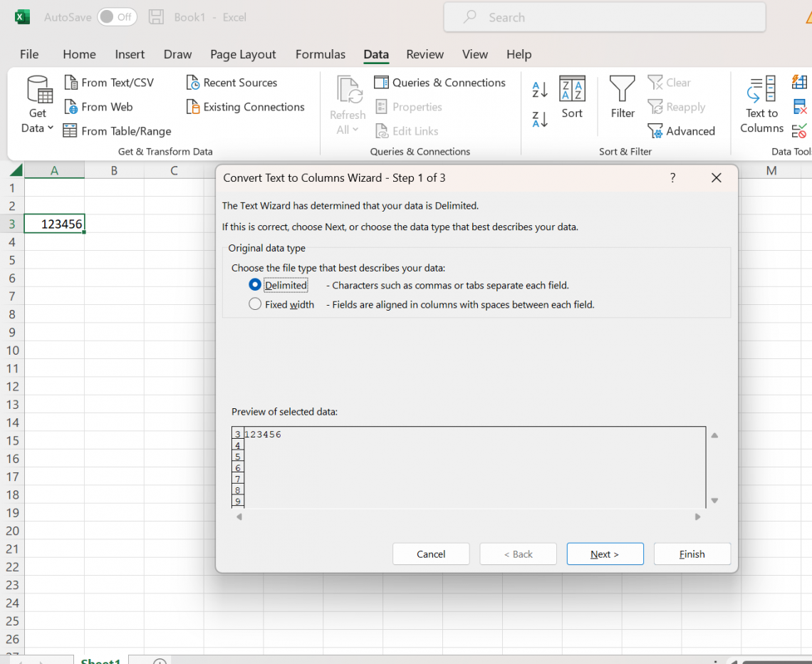812x664 pixels.
Task: Switch to the Formulas ribbon tab
Action: (x=321, y=54)
